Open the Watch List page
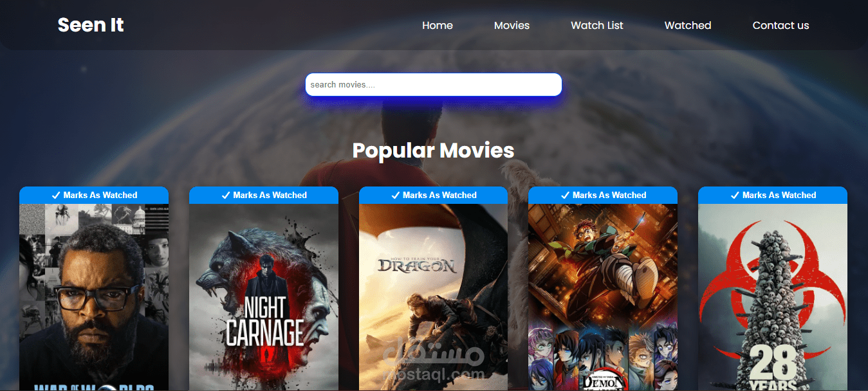 point(597,26)
